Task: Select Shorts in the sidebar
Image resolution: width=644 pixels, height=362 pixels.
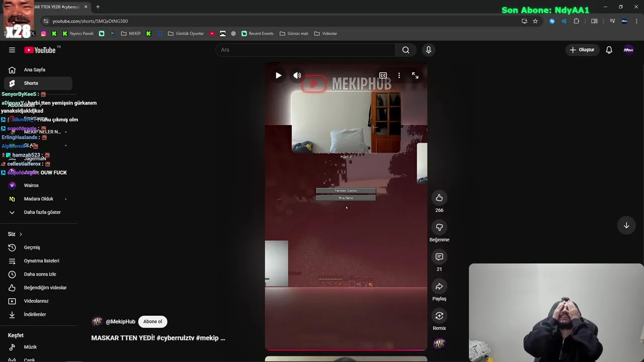Action: [38, 83]
